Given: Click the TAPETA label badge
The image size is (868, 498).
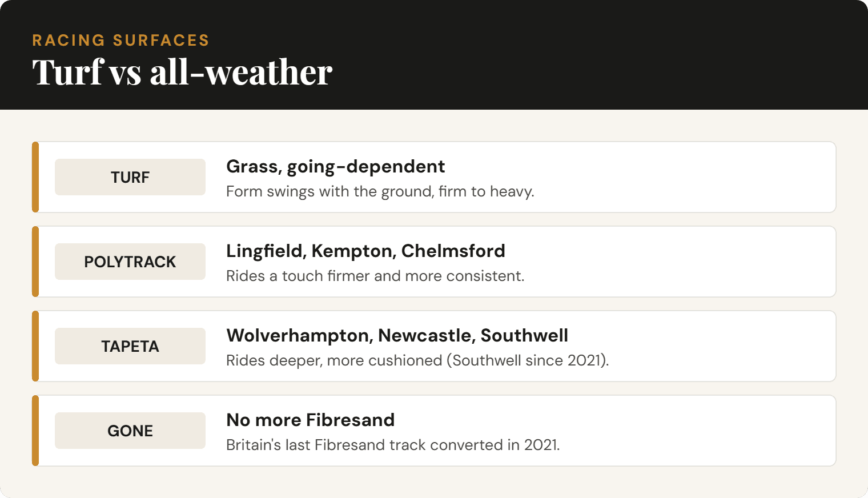Looking at the screenshot, I should point(130,346).
